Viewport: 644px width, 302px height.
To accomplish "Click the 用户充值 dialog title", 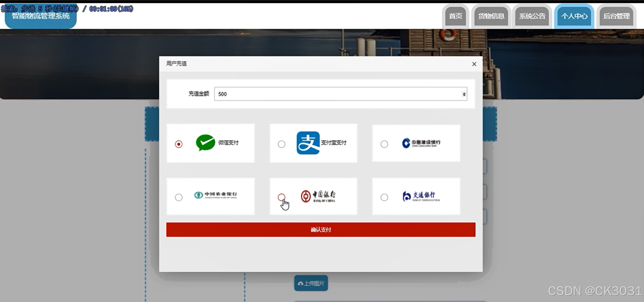I will 177,64.
